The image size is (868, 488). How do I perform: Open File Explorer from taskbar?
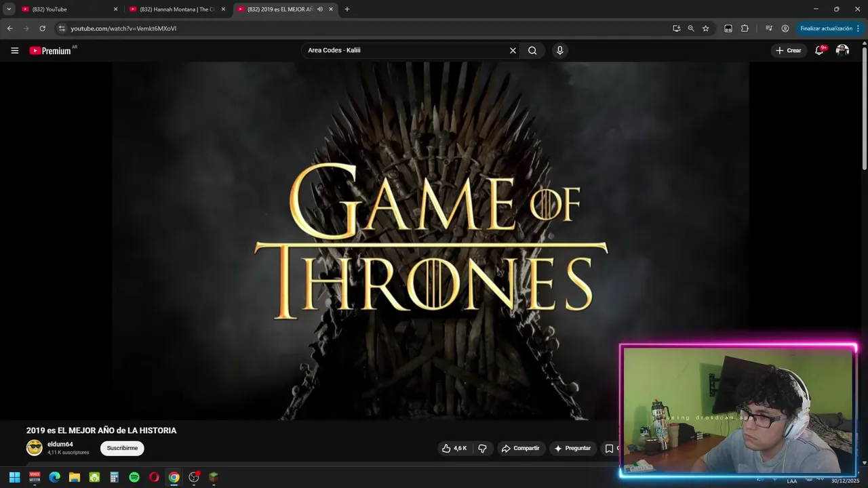pos(75,477)
